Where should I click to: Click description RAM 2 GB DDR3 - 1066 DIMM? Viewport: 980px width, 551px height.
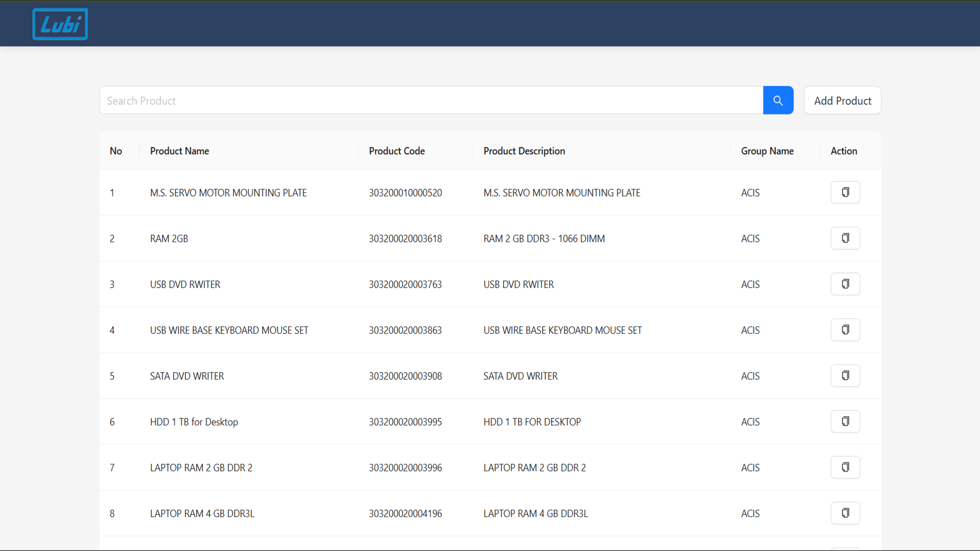tap(544, 239)
